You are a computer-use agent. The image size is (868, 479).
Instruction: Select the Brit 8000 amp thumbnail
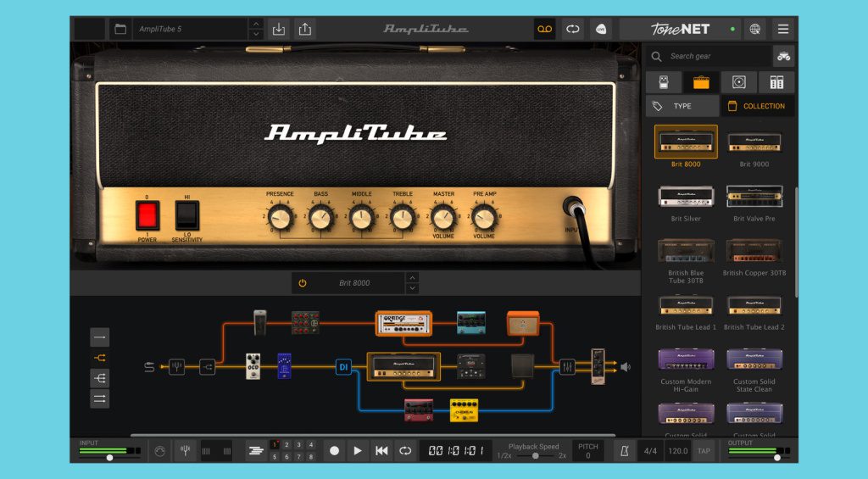point(686,142)
